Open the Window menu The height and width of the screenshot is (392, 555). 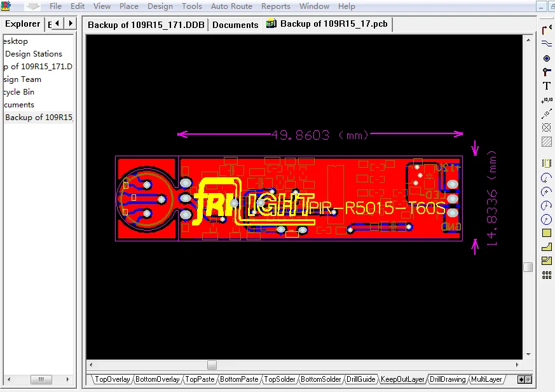tap(314, 6)
